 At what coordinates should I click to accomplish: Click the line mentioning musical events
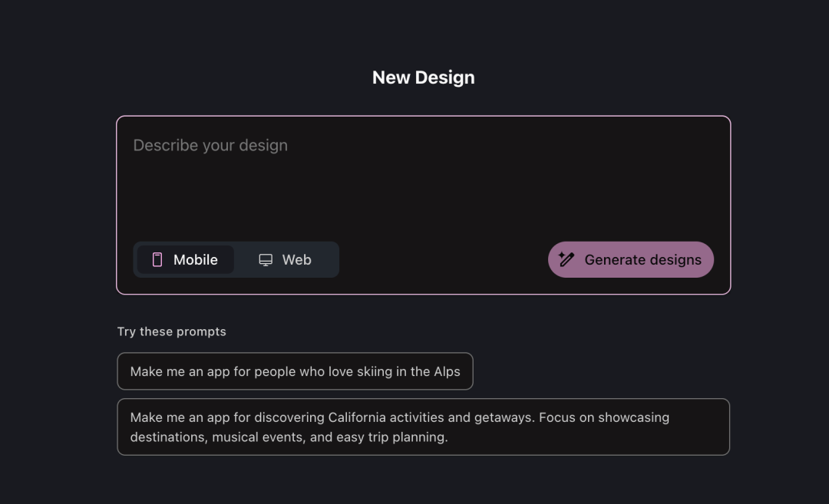point(289,437)
